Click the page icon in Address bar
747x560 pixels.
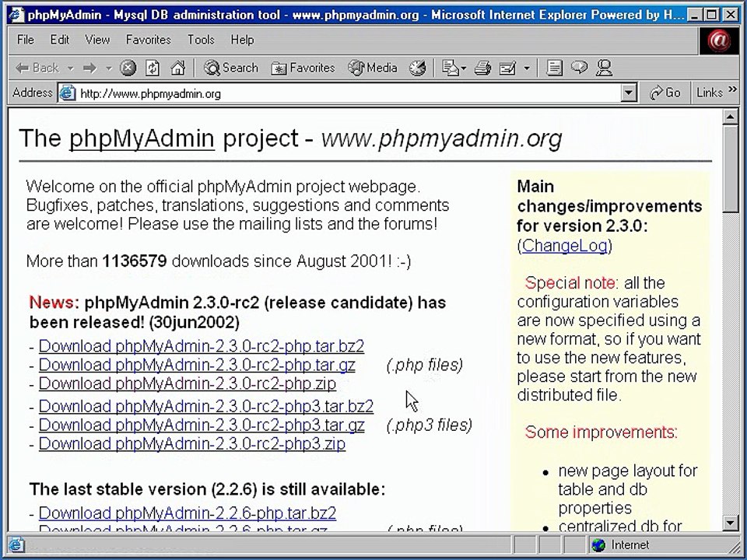[x=67, y=93]
